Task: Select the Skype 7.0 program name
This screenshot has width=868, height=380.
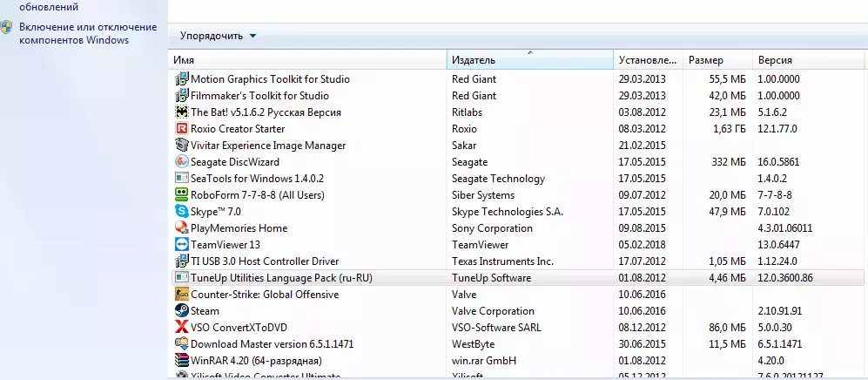Action: [x=216, y=212]
